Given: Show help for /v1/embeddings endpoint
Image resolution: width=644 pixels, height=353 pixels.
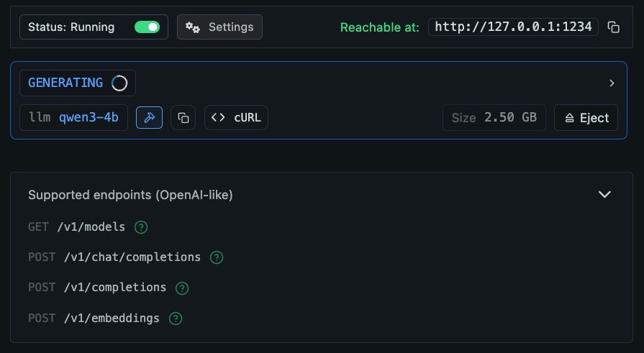Looking at the screenshot, I should tap(176, 318).
